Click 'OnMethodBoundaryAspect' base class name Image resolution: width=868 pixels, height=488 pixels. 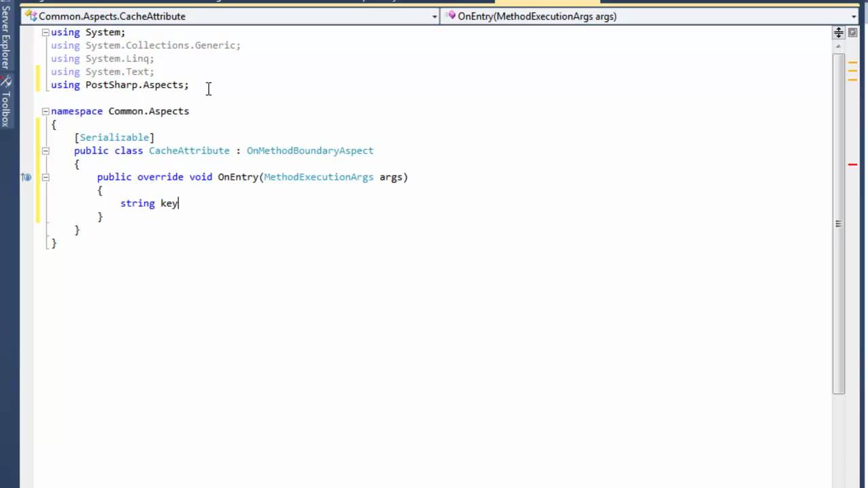point(310,150)
